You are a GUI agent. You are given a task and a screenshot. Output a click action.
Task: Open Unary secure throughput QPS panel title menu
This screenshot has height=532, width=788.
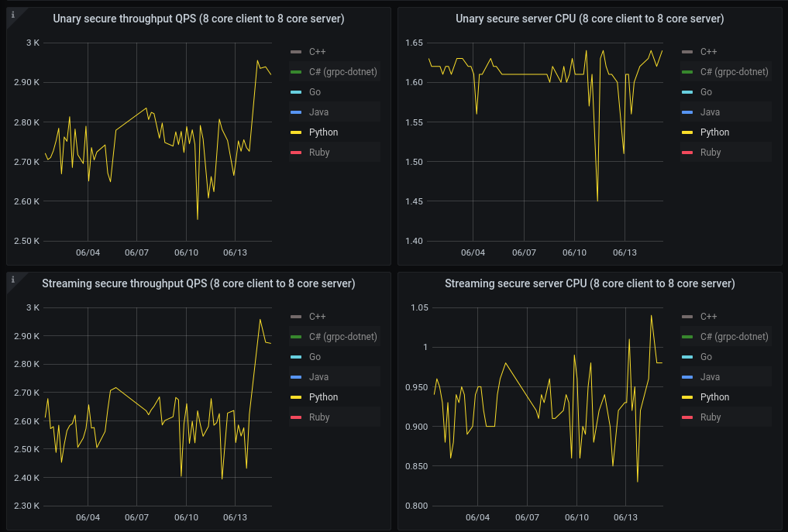pos(198,19)
